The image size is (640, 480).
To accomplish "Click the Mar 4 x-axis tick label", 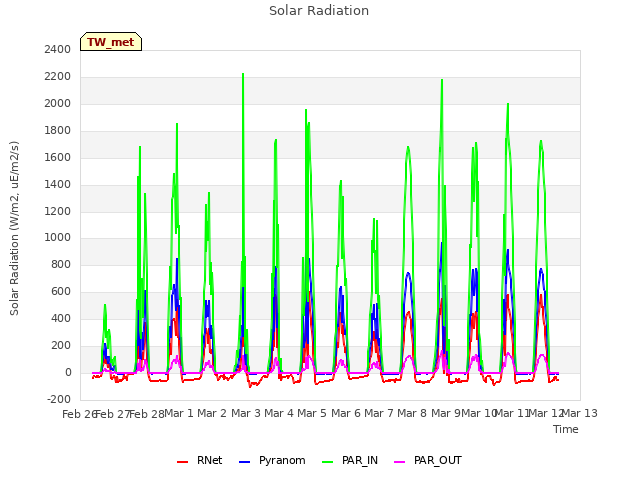I will point(279,413).
